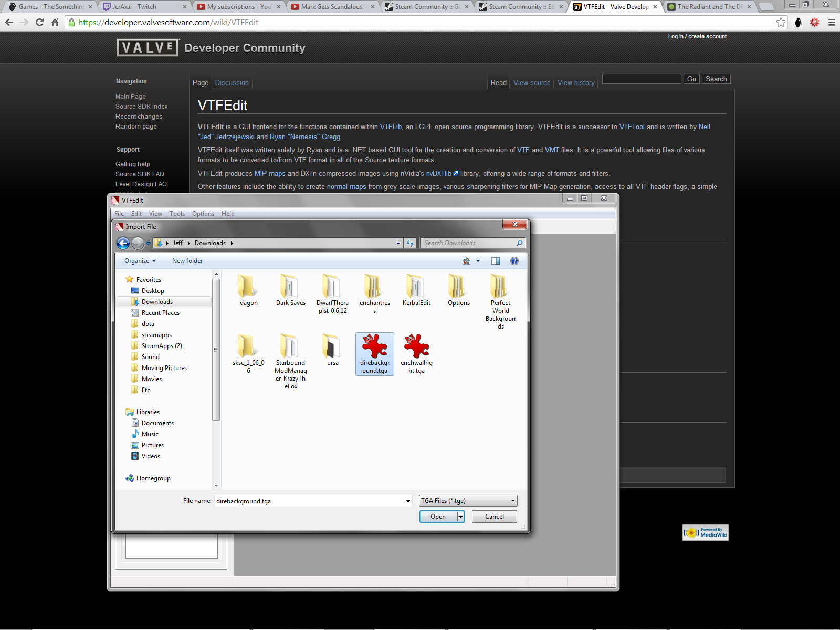The width and height of the screenshot is (840, 630).
Task: Click the Forward arrow in Import File dialog
Action: click(x=138, y=243)
